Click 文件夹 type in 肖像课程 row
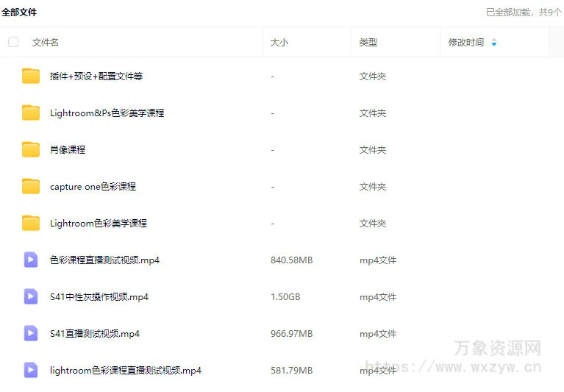 [373, 149]
